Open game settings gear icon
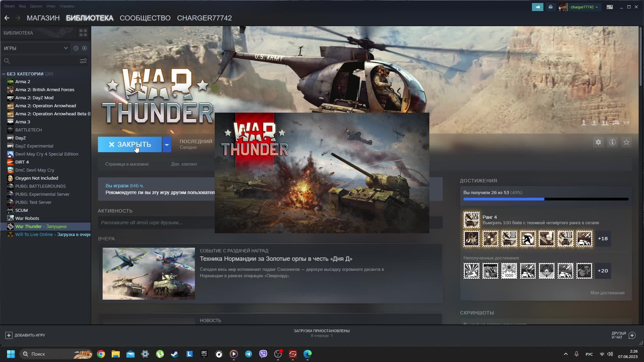The width and height of the screenshot is (644, 362). 598,142
